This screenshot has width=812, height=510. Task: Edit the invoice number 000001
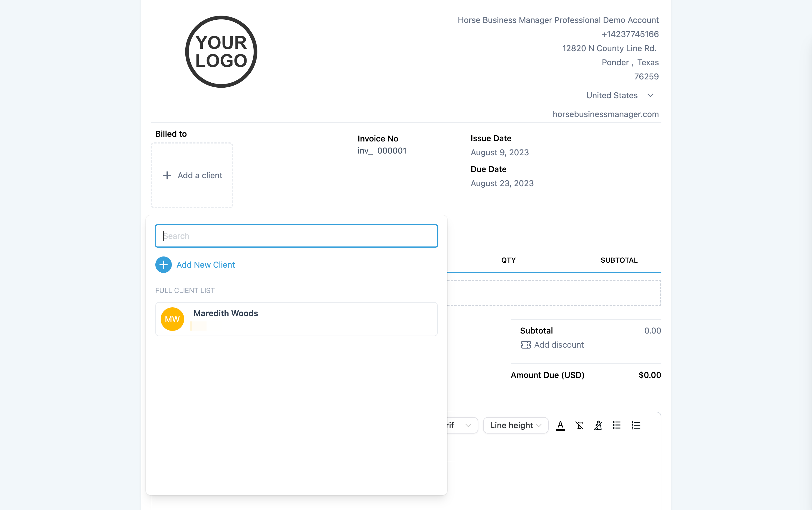392,151
